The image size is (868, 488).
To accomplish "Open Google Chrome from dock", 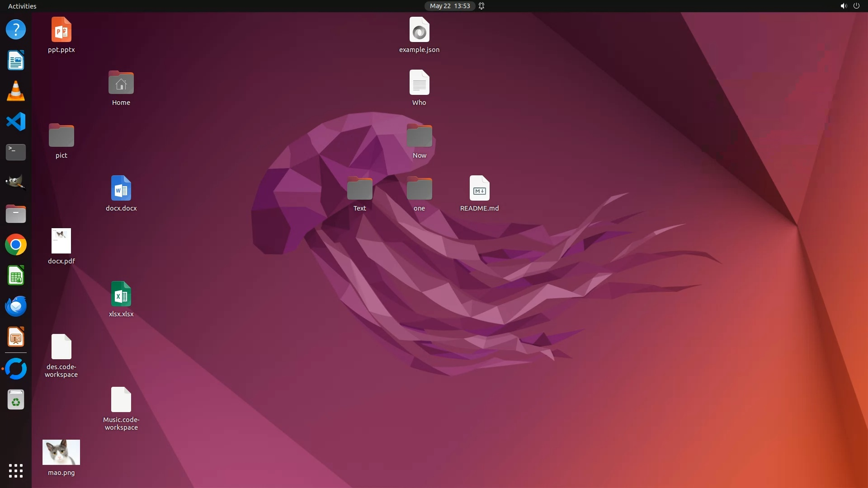I will (x=16, y=245).
